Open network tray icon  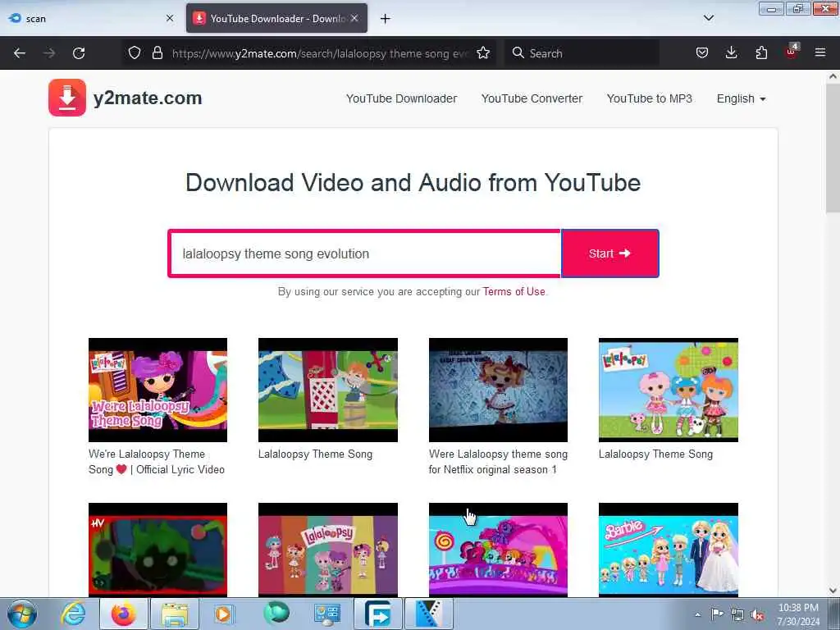737,614
